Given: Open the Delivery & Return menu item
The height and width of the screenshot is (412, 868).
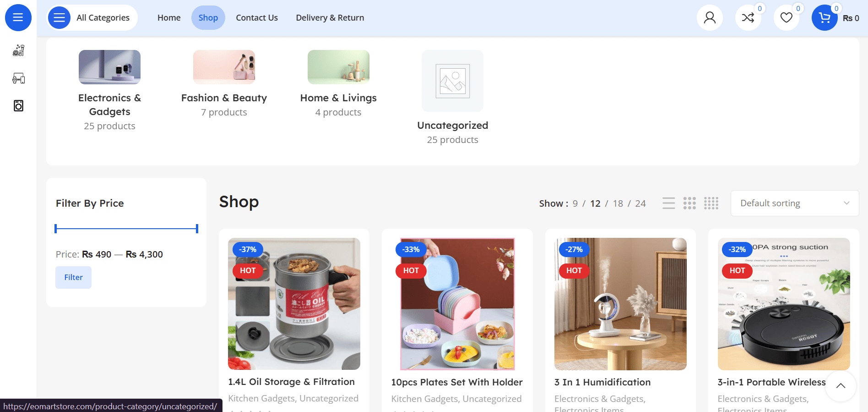Looking at the screenshot, I should (x=330, y=18).
